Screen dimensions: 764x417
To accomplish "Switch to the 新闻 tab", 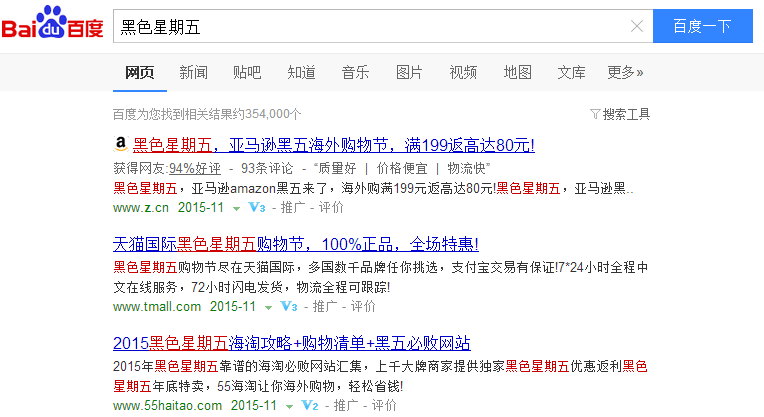I will pos(193,73).
